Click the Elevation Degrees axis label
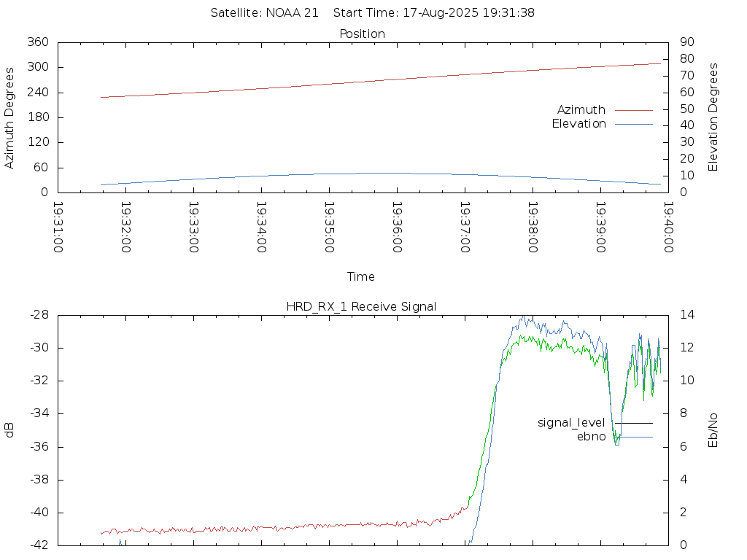Viewport: 747px width, 560px height. coord(713,117)
